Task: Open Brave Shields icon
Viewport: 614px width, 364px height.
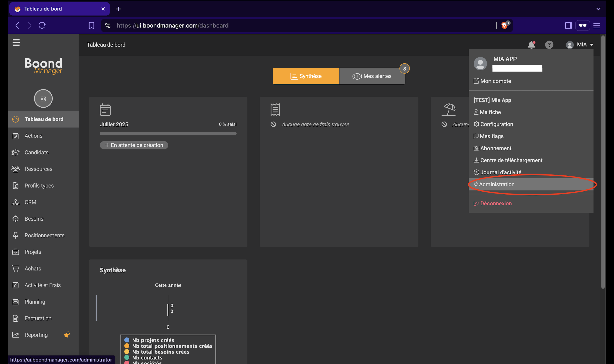Action: coord(505,25)
